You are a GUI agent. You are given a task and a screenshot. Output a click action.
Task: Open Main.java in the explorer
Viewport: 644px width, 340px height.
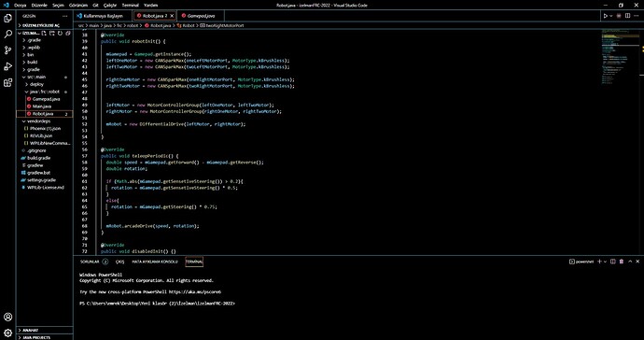click(41, 106)
